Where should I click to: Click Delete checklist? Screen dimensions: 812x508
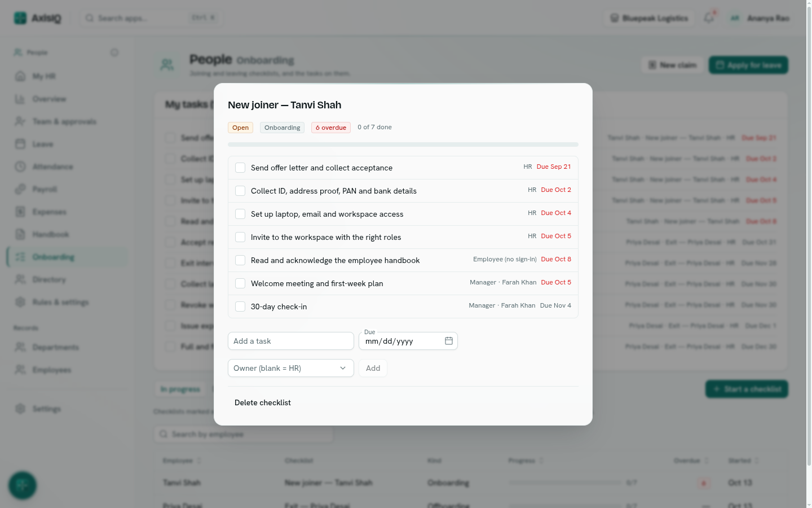pyautogui.click(x=263, y=402)
